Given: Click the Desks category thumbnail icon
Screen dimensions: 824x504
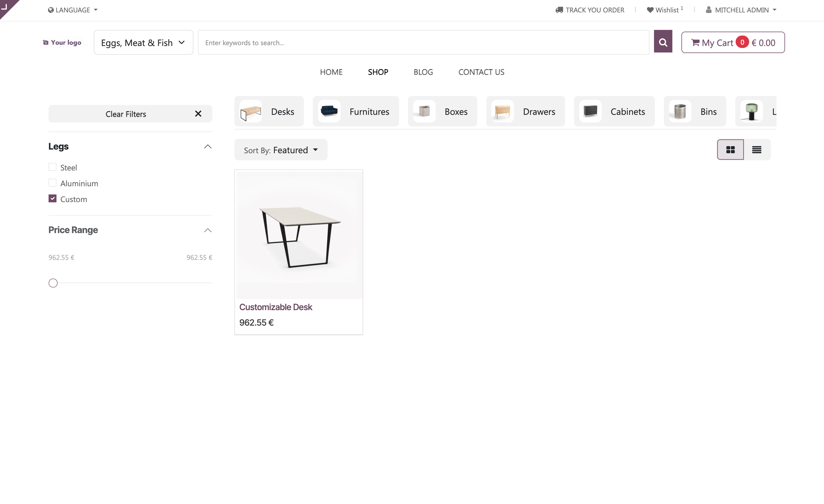Looking at the screenshot, I should [250, 112].
